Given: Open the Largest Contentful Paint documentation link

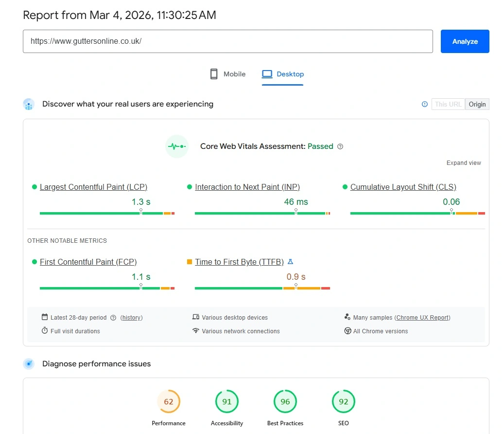Looking at the screenshot, I should (x=93, y=187).
